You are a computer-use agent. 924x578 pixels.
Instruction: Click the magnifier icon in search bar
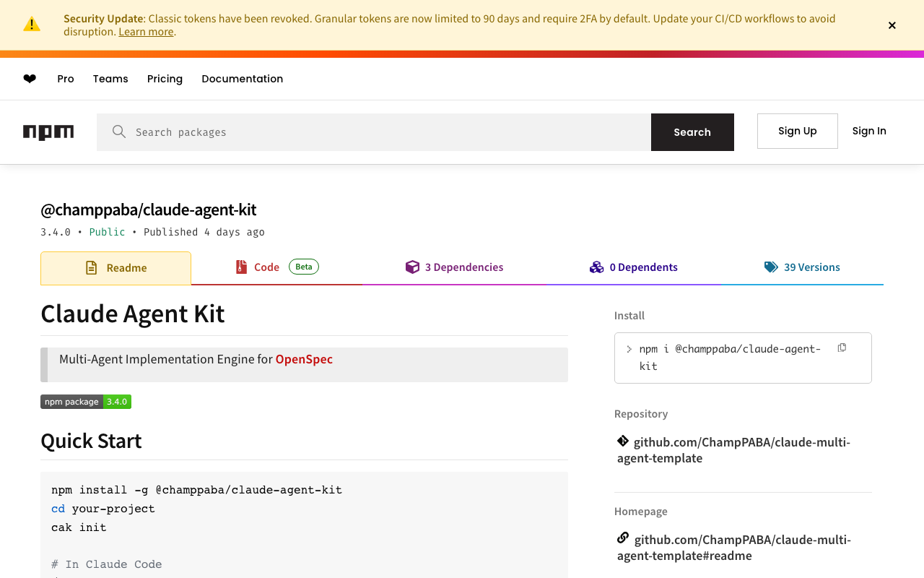(119, 131)
